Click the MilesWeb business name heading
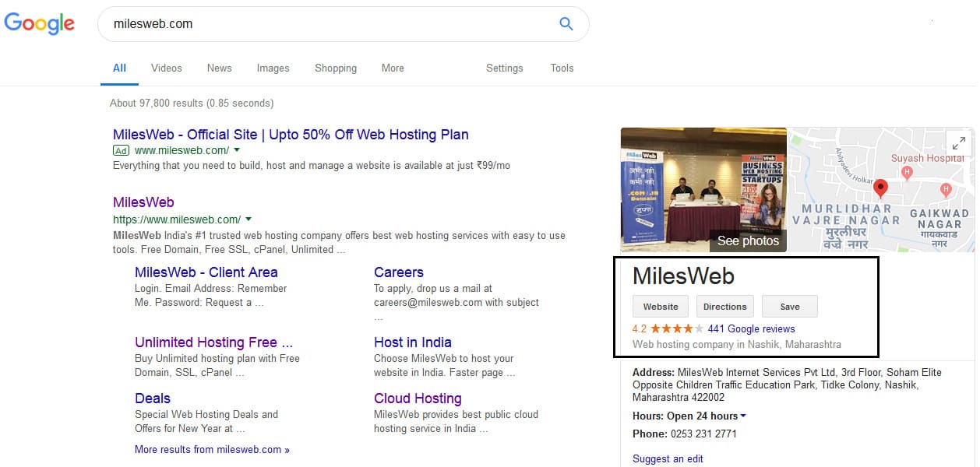Viewport: 980px width, 467px height. pyautogui.click(x=683, y=276)
